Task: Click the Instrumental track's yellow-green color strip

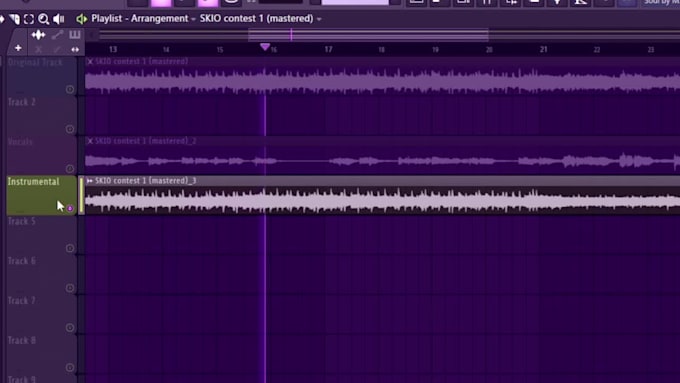Action: tap(81, 195)
